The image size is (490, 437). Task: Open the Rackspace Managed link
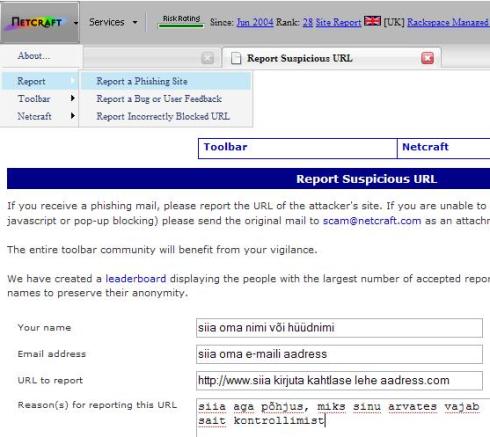[x=448, y=22]
